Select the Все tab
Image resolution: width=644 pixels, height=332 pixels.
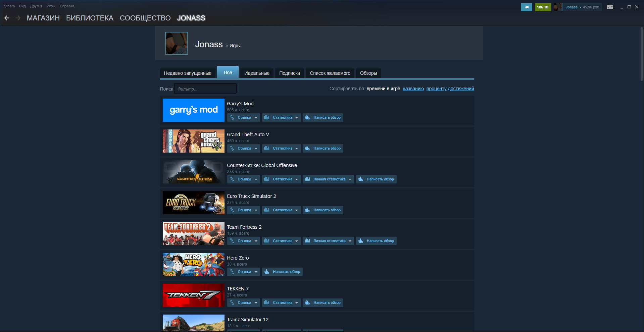click(x=228, y=72)
